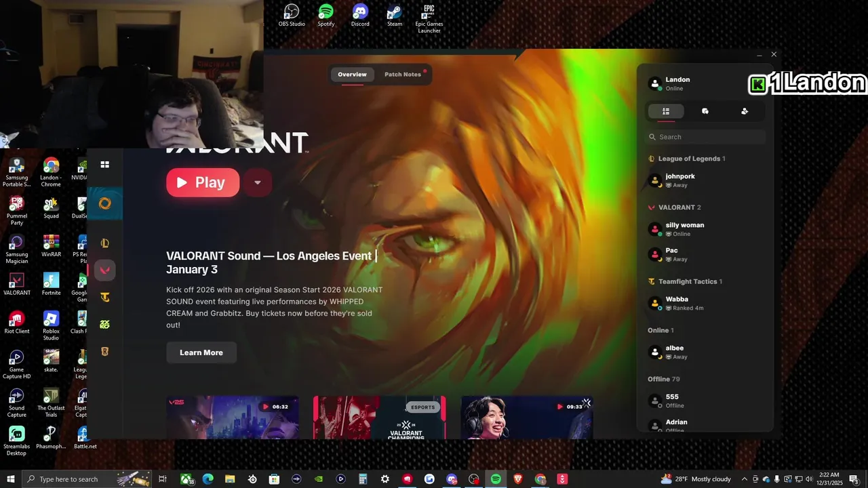This screenshot has width=868, height=488.
Task: Open friend silly woman in the list
Action: [x=705, y=229]
